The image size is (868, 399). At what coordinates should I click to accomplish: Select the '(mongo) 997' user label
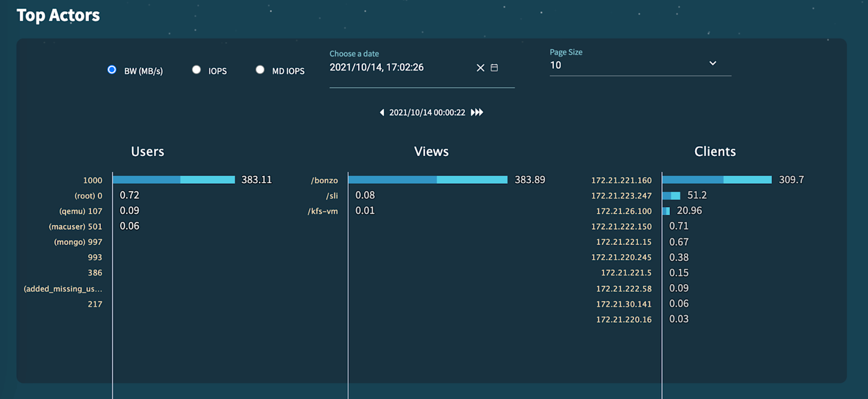[x=78, y=242]
